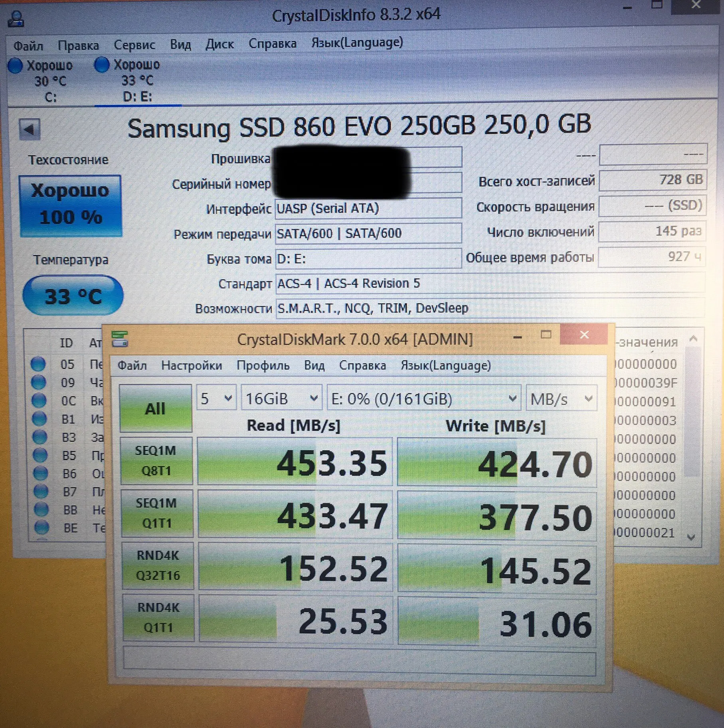Click the status circle for attribute 0C

[39, 400]
